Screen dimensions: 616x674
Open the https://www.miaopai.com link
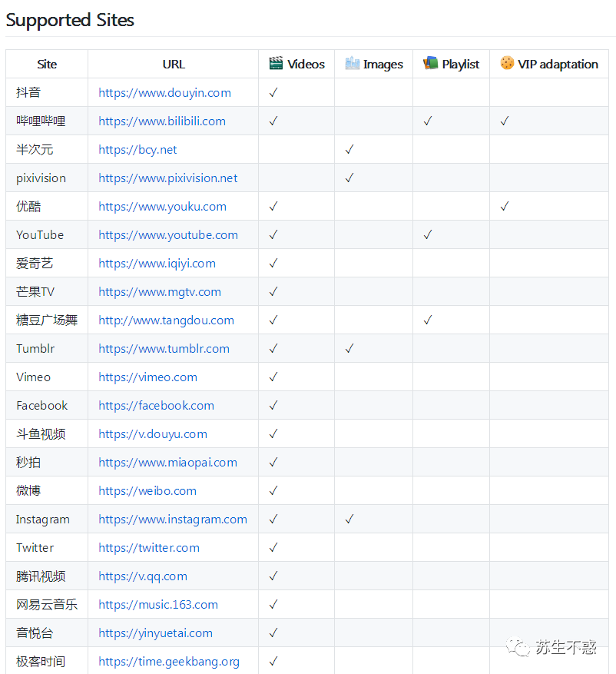click(x=167, y=462)
